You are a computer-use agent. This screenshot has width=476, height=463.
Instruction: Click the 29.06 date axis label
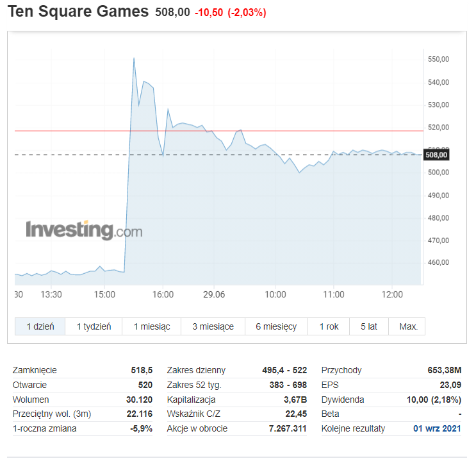[x=214, y=294]
